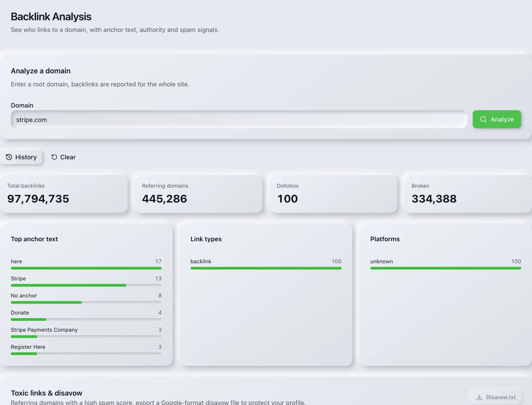Image resolution: width=532 pixels, height=405 pixels.
Task: Click the 'Stripe Payments Company' progress bar
Action: [x=86, y=336]
